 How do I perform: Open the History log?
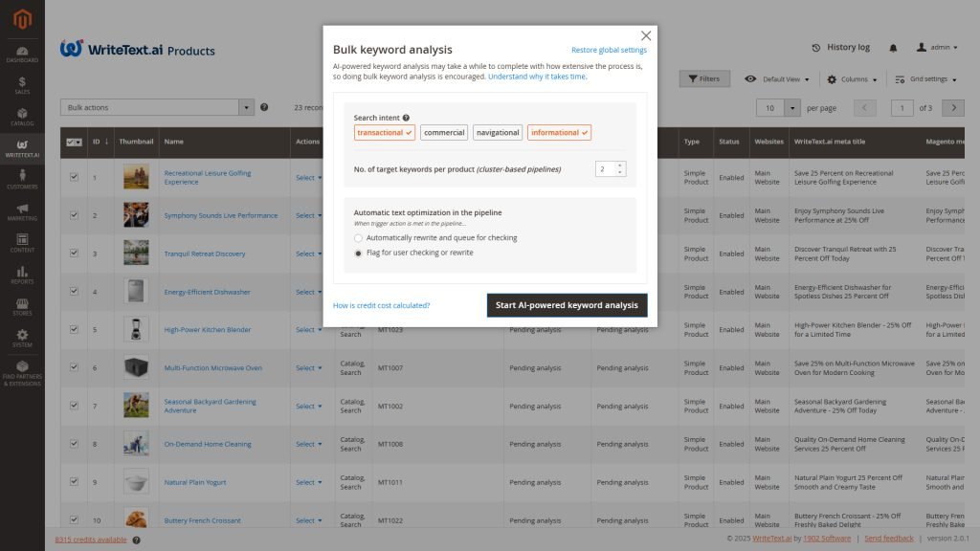[x=840, y=48]
